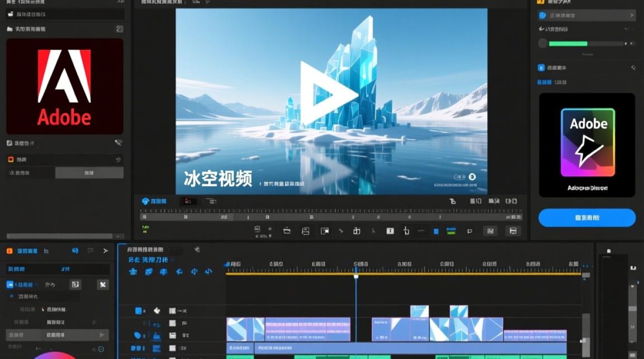
Task: Pick a color from the wheel at the bottom left
Action: [55, 356]
